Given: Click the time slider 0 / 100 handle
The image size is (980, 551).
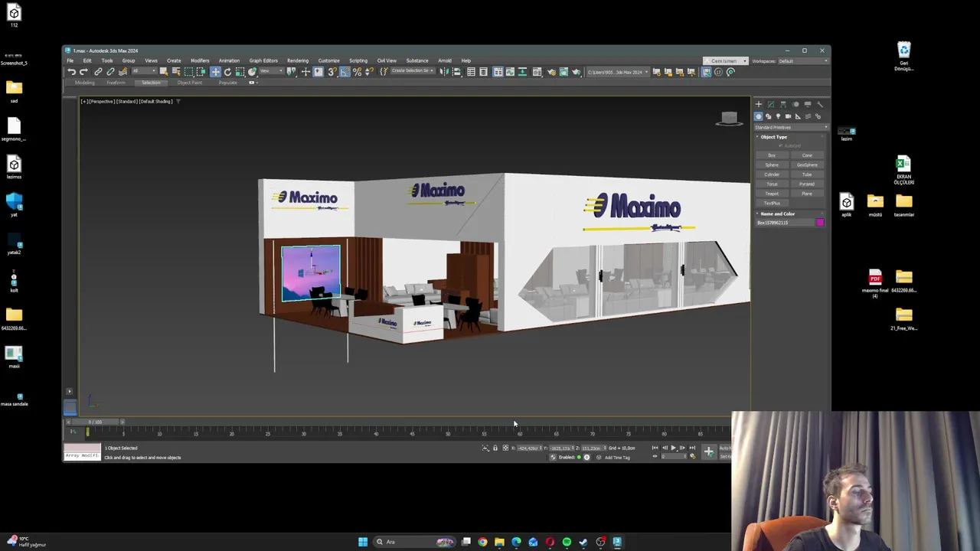Looking at the screenshot, I should click(x=95, y=422).
